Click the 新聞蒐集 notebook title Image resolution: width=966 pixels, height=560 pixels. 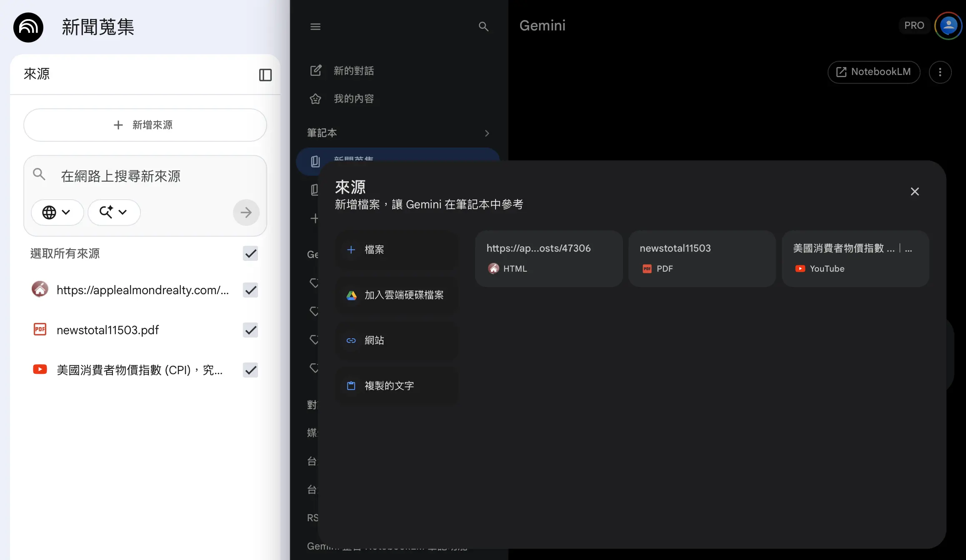click(x=98, y=27)
